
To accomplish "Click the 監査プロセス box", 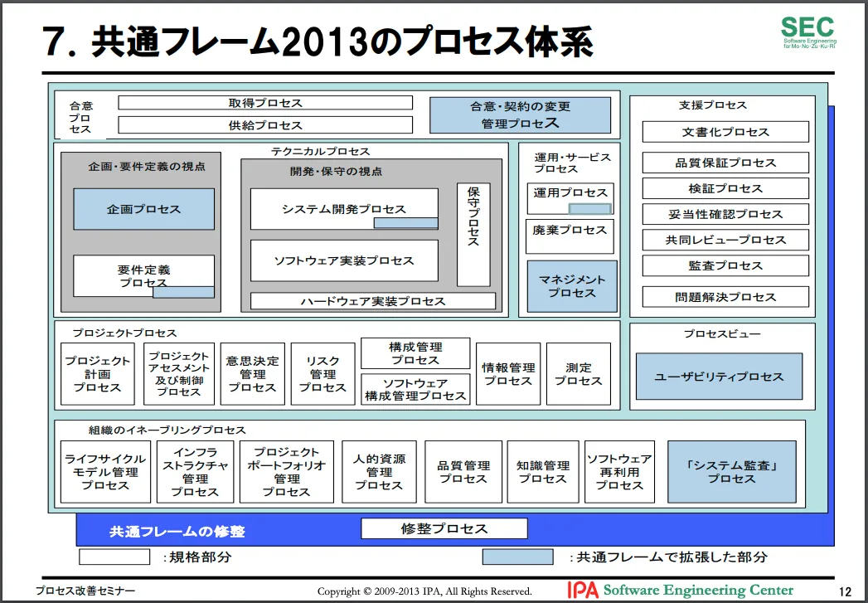I will pyautogui.click(x=725, y=265).
